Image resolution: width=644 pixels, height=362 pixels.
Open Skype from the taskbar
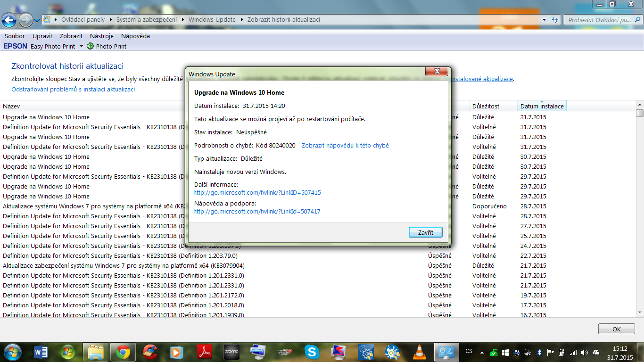[312, 352]
